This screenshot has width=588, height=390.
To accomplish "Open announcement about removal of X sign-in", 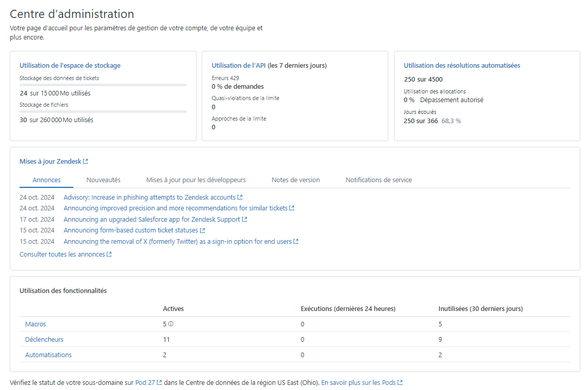I will [178, 242].
